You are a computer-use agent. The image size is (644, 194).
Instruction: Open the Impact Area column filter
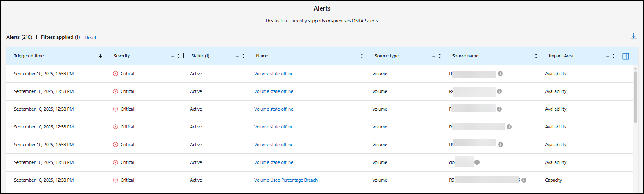click(608, 56)
